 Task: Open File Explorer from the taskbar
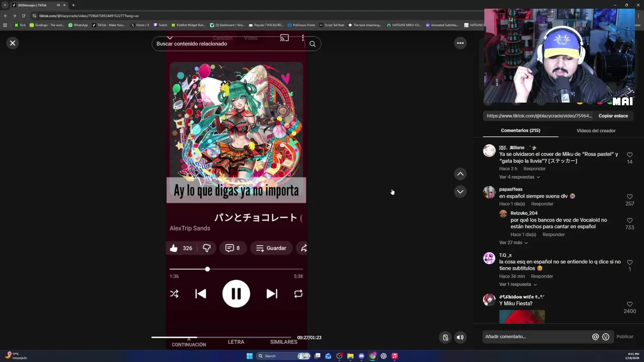point(350,356)
